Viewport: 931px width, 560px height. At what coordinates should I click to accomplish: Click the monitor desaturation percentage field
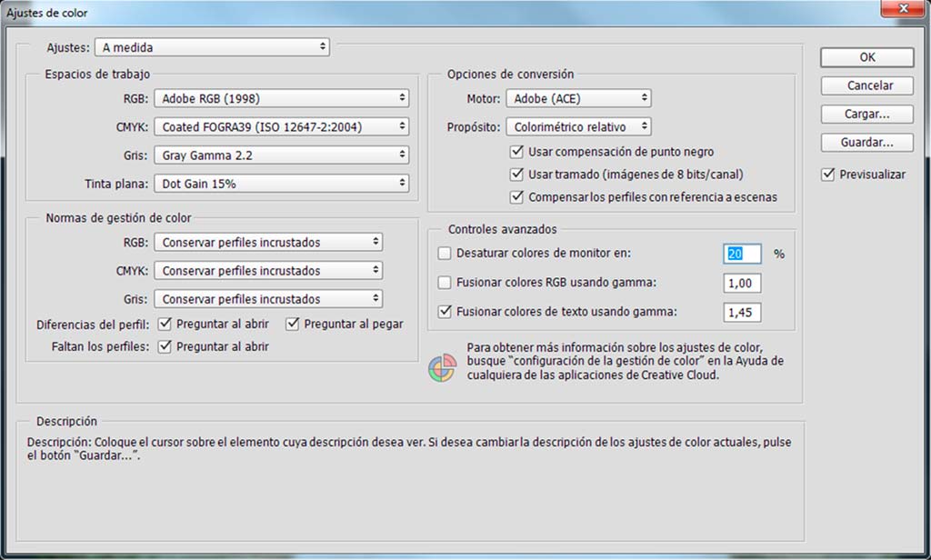pyautogui.click(x=742, y=254)
